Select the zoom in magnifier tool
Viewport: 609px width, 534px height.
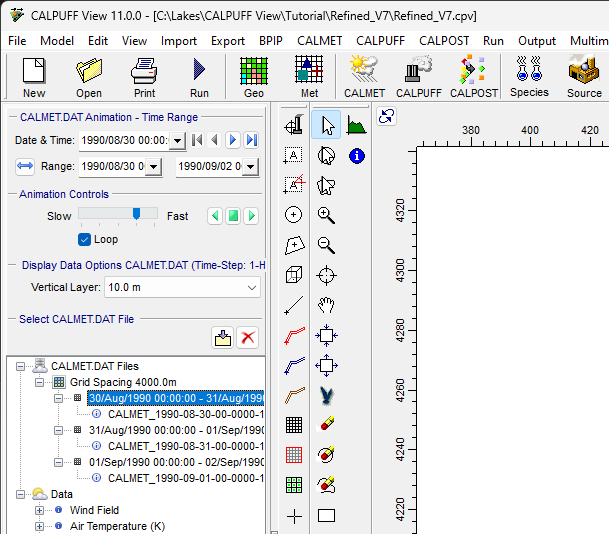pyautogui.click(x=326, y=216)
